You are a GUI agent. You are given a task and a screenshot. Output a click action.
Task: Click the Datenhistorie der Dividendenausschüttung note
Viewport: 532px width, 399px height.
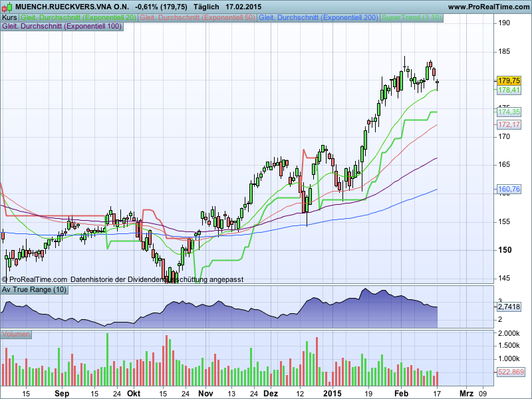tap(157, 279)
